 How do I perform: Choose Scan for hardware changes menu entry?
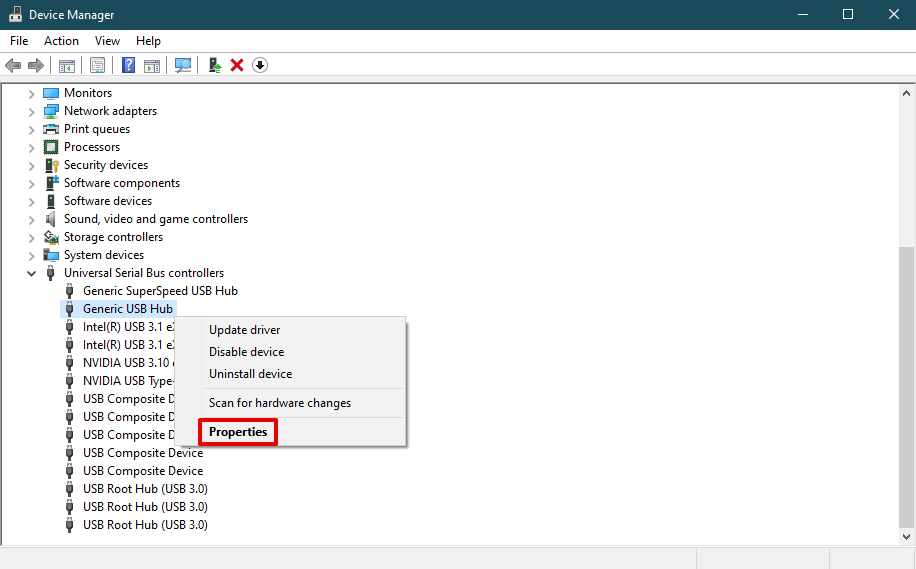pyautogui.click(x=290, y=403)
